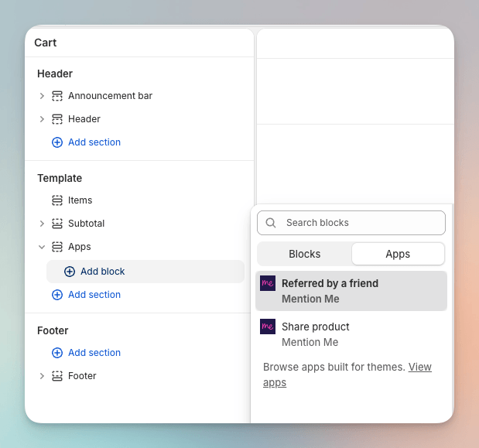Expand the Subtotal section chevron
Viewport: 479px width, 448px height.
click(x=42, y=224)
